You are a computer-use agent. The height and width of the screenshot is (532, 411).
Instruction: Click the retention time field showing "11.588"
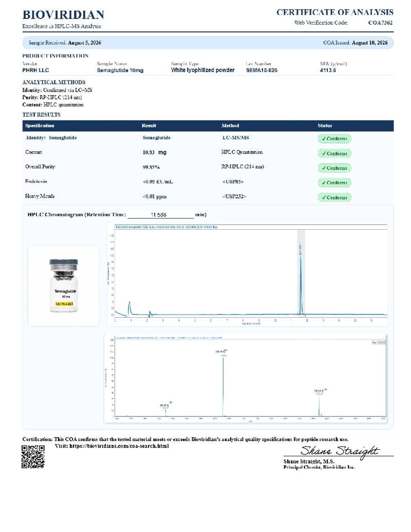tap(160, 215)
